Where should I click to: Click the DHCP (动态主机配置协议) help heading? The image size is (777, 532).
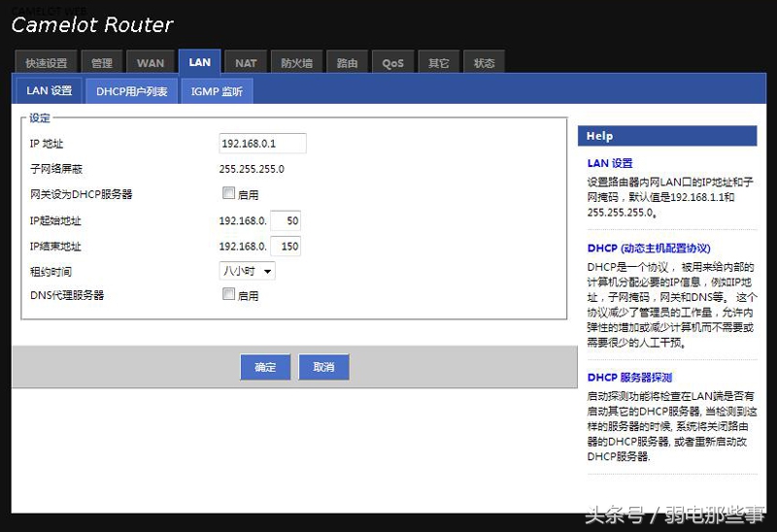(649, 249)
